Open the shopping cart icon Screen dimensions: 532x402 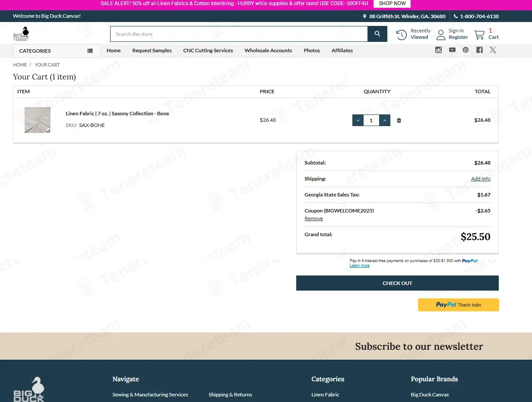click(x=479, y=35)
